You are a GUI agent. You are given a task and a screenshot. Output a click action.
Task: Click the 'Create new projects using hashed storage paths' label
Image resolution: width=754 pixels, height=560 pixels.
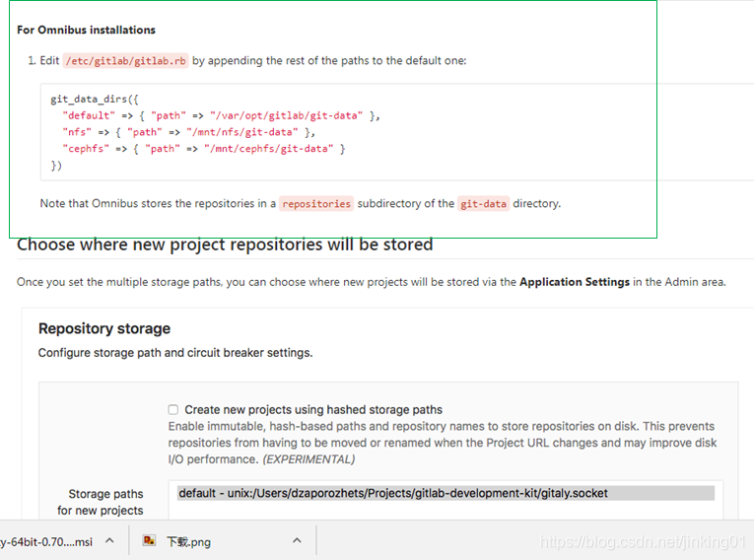pos(313,410)
